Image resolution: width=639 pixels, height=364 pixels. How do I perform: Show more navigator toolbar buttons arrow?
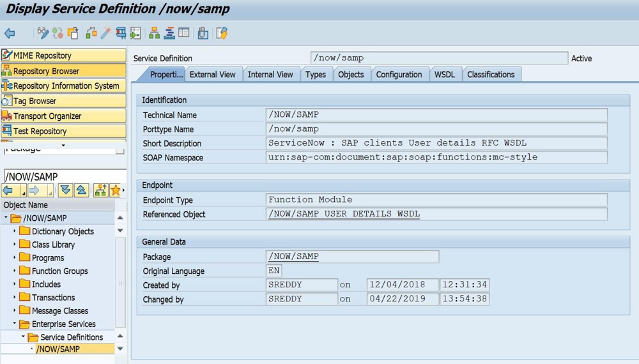click(x=123, y=190)
